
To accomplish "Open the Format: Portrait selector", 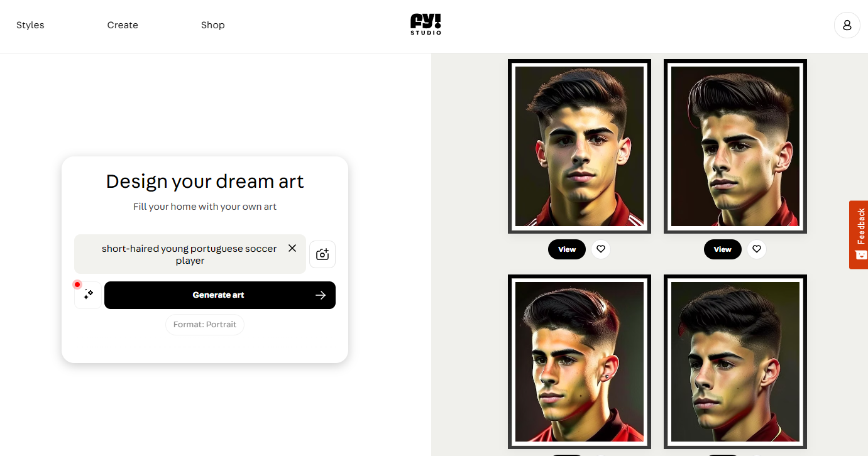I will coord(205,325).
